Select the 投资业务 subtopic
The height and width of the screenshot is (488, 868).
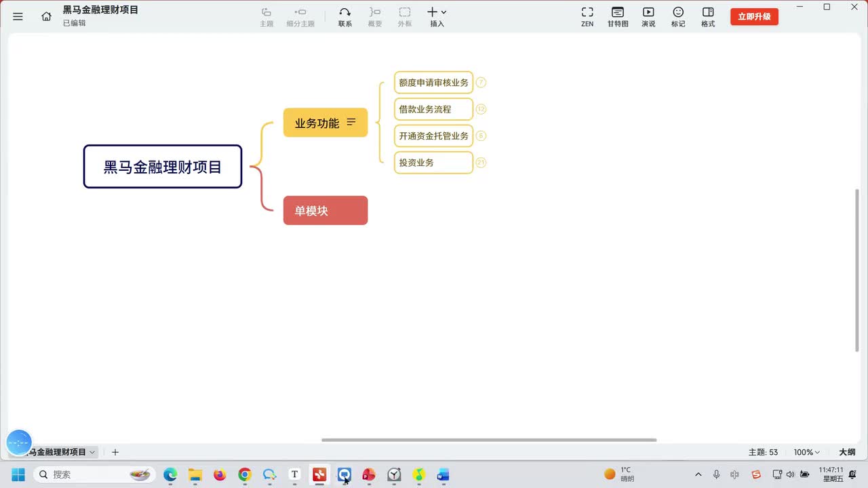433,163
